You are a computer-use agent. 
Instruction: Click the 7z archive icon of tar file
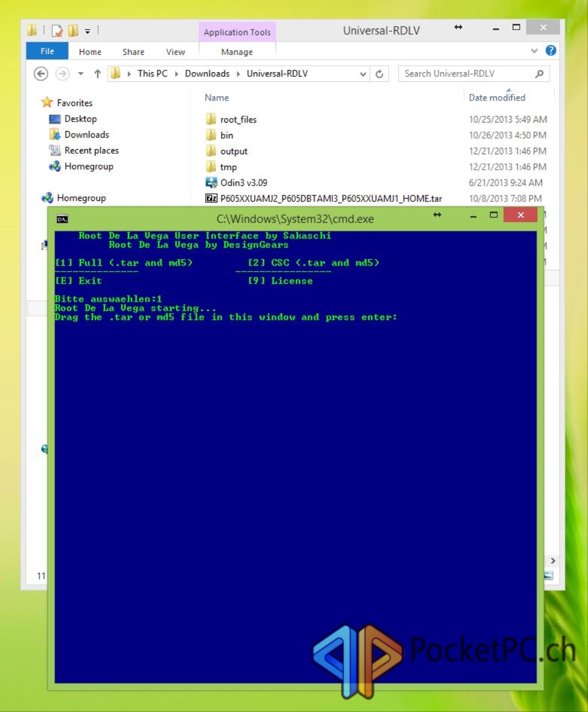click(211, 198)
